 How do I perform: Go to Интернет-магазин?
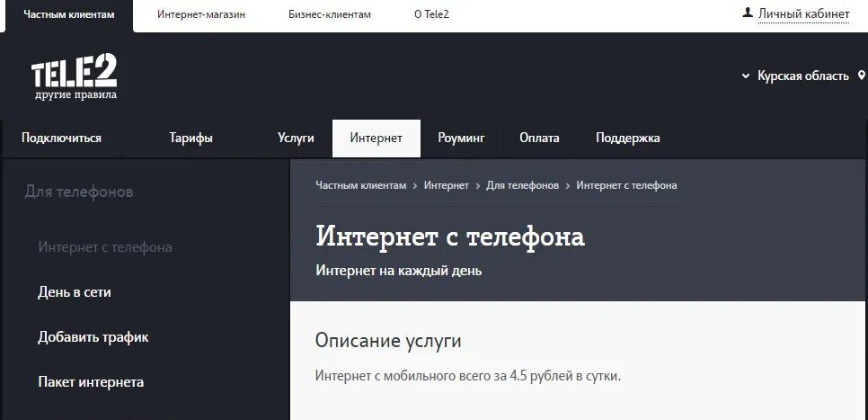(201, 14)
